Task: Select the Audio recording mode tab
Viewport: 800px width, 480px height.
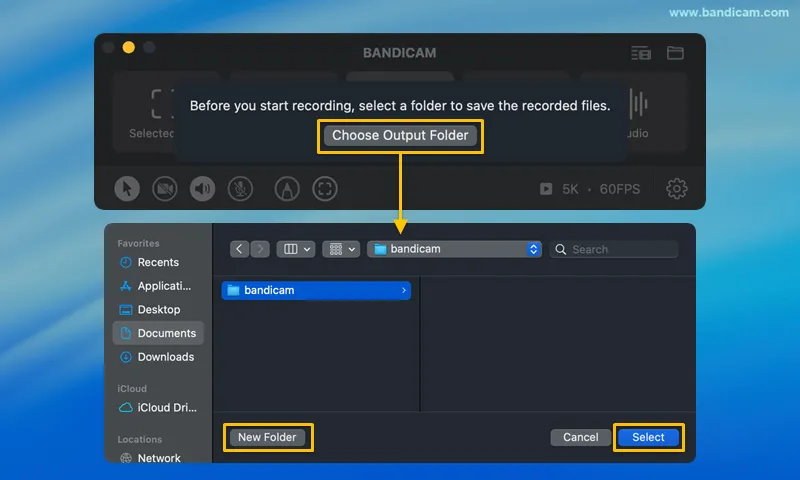Action: [x=658, y=113]
